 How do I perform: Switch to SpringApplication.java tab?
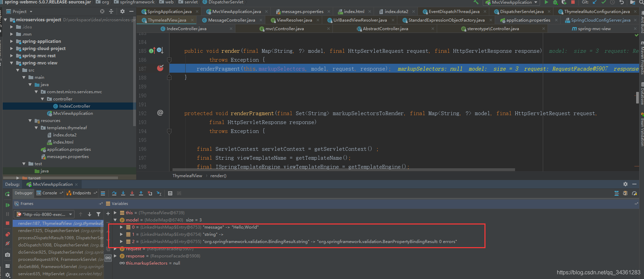pyautogui.click(x=169, y=12)
